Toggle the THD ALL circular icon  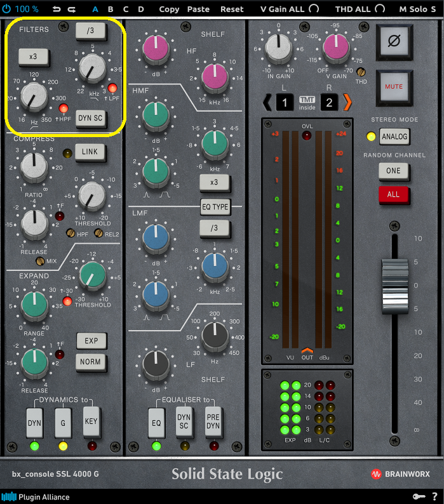click(380, 9)
